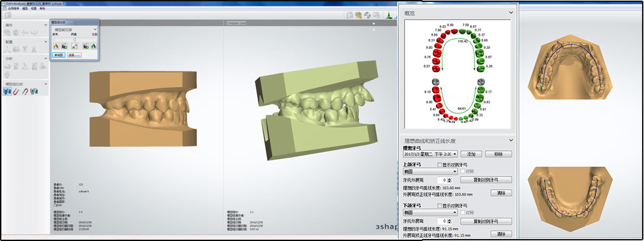The image size is (644, 241).
Task: Click the green histogram icon in top toolbar
Action: click(388, 15)
